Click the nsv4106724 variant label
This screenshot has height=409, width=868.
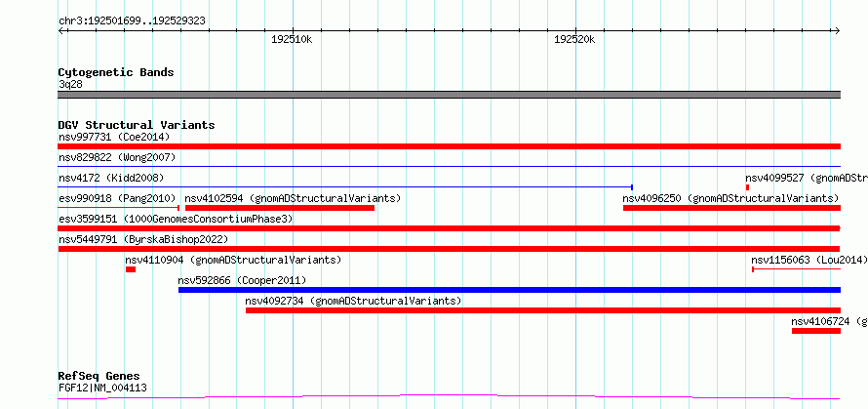pyautogui.click(x=829, y=321)
